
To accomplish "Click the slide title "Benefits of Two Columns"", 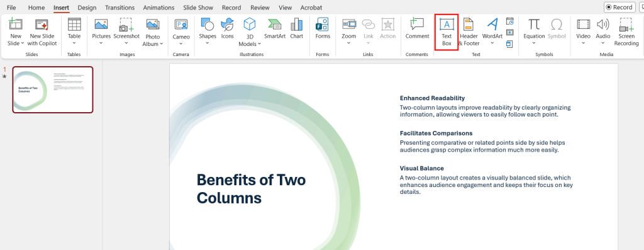I will 251,189.
